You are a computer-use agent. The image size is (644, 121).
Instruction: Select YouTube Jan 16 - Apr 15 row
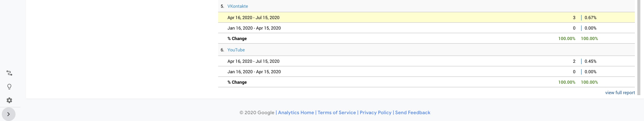(x=426, y=72)
